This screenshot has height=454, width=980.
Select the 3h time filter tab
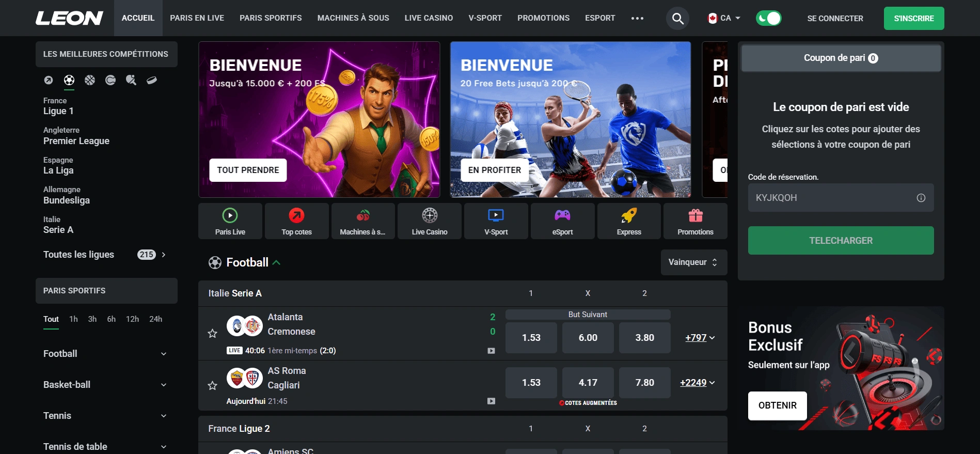tap(92, 319)
